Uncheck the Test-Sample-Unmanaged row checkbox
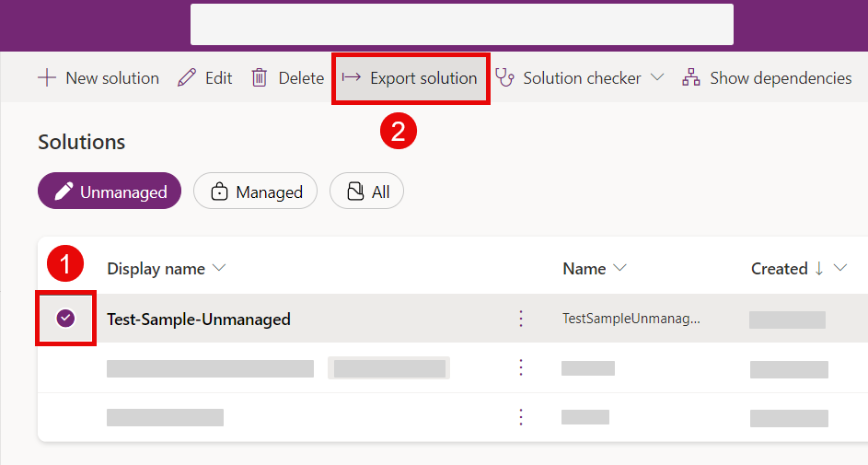The width and height of the screenshot is (868, 465). (66, 319)
